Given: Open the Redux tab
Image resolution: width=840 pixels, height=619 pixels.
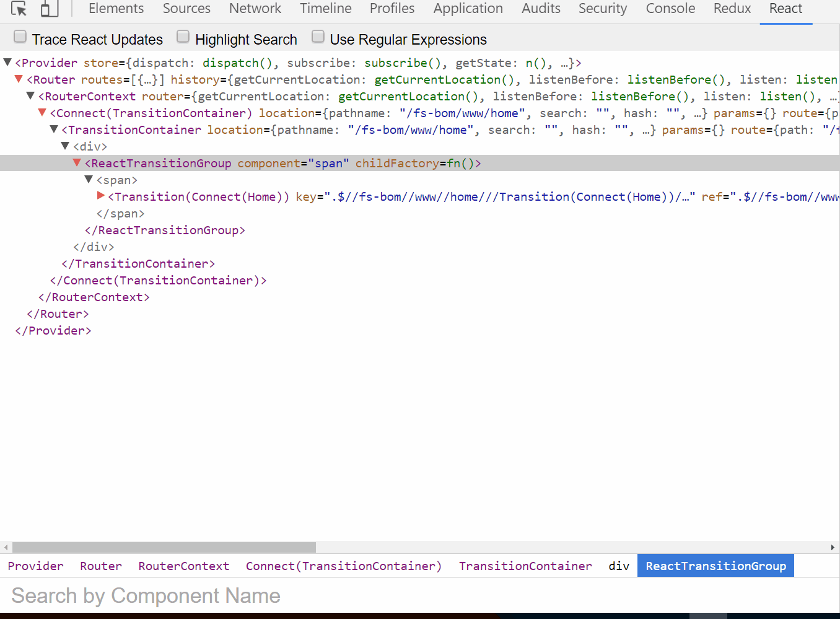Looking at the screenshot, I should [x=732, y=9].
